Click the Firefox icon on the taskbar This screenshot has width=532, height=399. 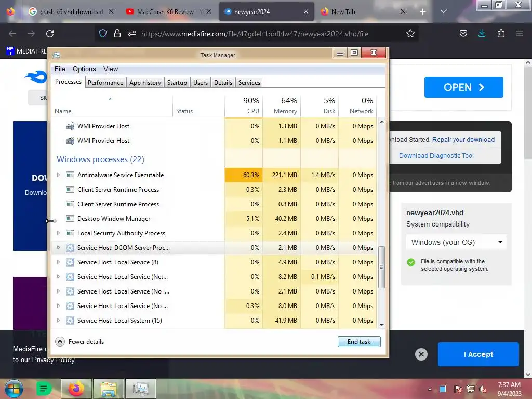(x=76, y=389)
